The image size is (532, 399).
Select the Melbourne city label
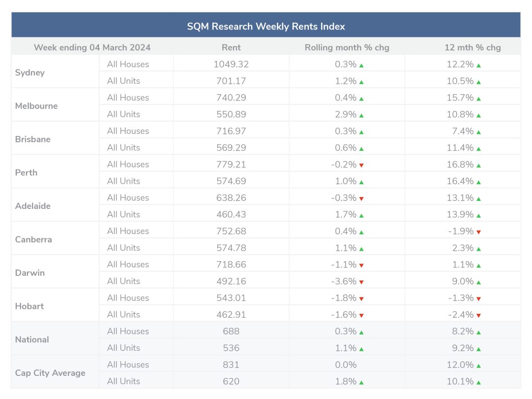[36, 106]
